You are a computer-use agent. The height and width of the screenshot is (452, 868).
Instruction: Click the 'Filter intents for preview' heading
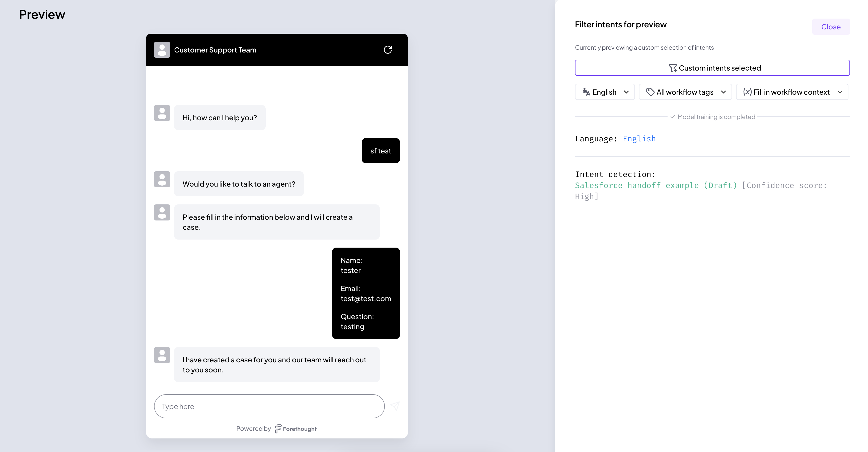(621, 25)
